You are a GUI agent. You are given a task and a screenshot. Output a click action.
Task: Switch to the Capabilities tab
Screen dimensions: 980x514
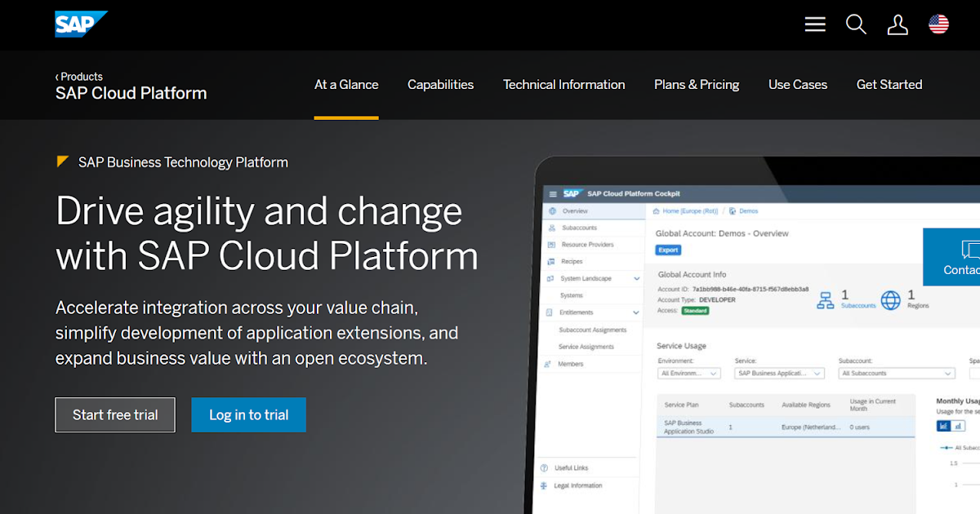pyautogui.click(x=440, y=84)
